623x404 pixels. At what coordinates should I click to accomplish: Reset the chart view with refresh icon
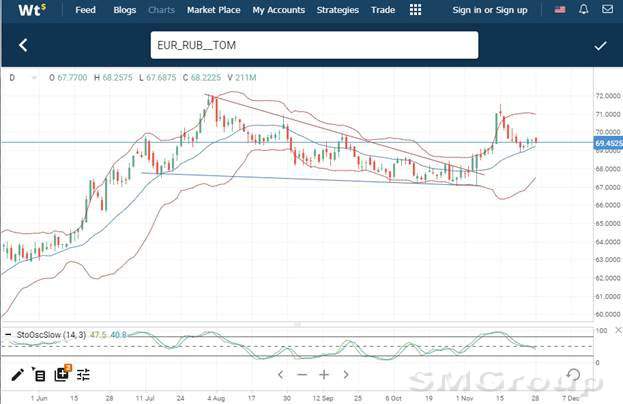(573, 375)
